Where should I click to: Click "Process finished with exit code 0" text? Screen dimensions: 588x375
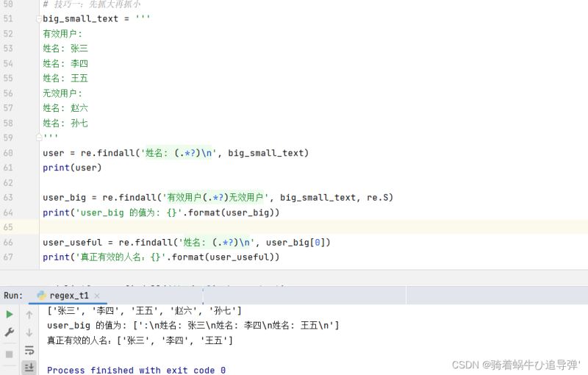(136, 370)
